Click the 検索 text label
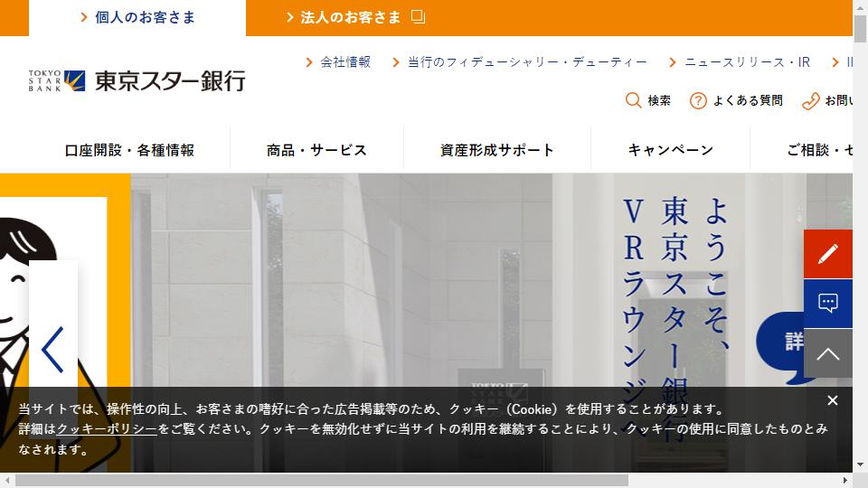This screenshot has width=868, height=488. (659, 100)
